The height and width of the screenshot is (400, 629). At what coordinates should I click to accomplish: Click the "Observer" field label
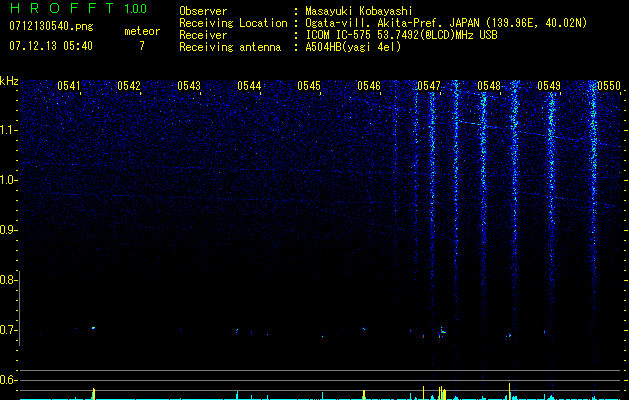point(203,11)
